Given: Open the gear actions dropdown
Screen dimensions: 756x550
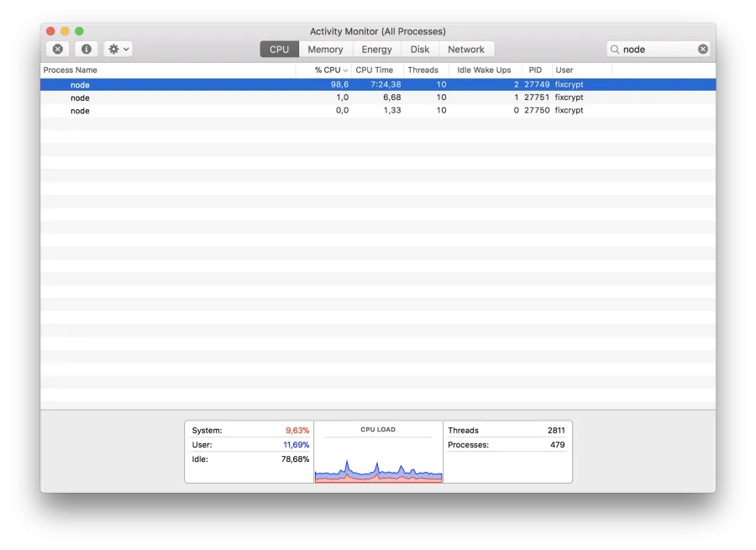Looking at the screenshot, I should (x=118, y=50).
